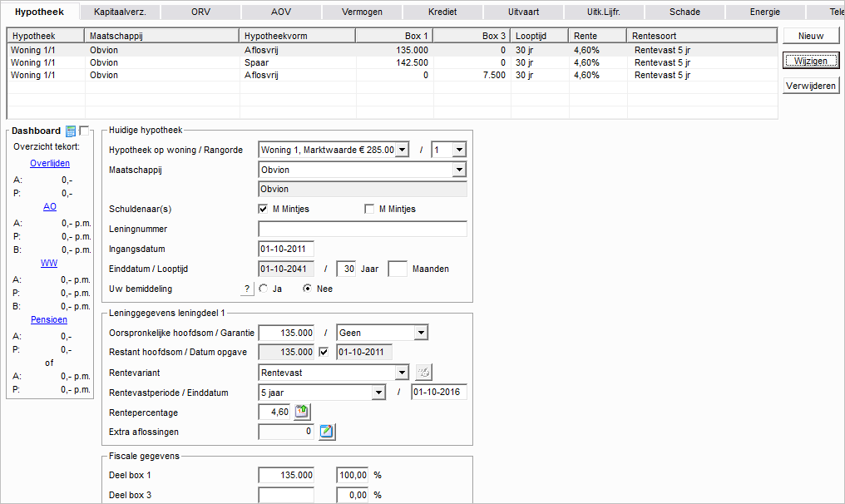Screen dimensions: 845x504
Task: Go to the Vermogen tab
Action: coord(362,12)
